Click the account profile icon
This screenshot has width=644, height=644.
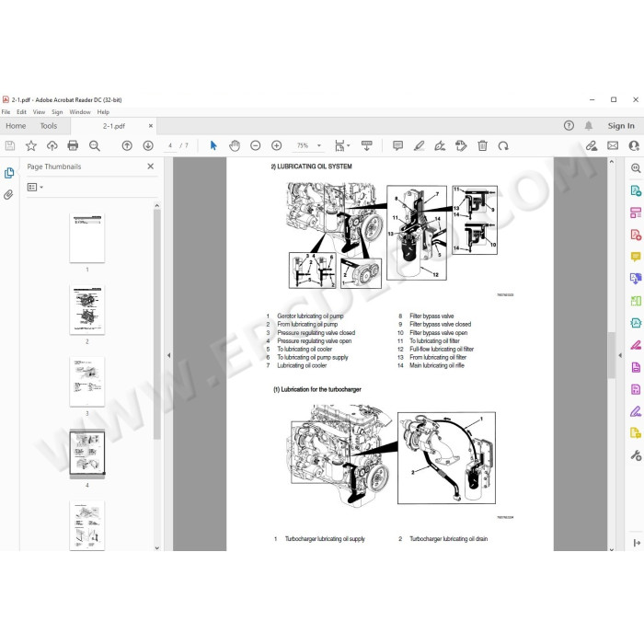click(634, 145)
